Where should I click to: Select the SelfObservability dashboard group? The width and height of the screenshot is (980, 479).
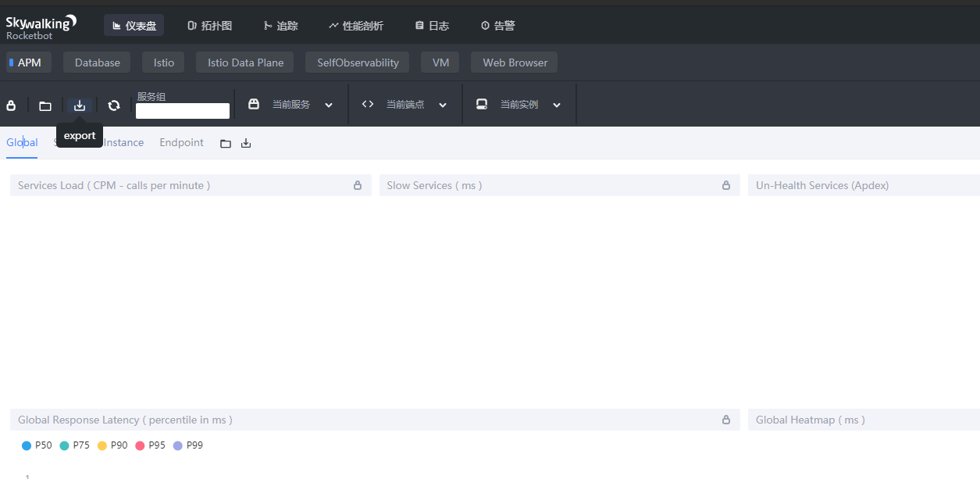358,63
